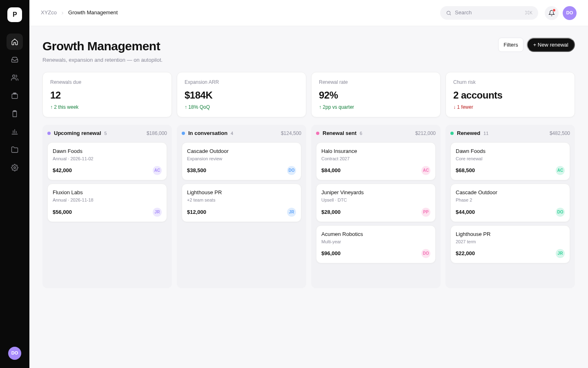The height and width of the screenshot is (368, 588).
Task: Select the In conversation column header
Action: pyautogui.click(x=241, y=133)
